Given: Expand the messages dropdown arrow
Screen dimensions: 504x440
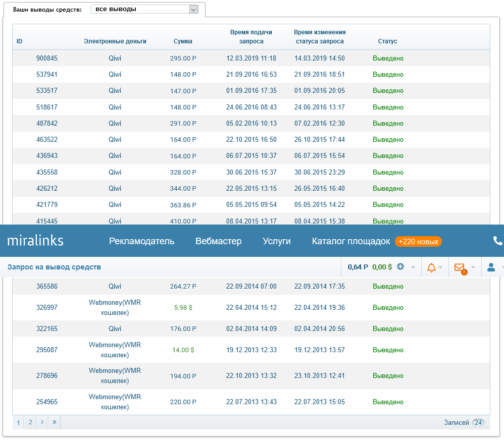Looking at the screenshot, I should (473, 267).
